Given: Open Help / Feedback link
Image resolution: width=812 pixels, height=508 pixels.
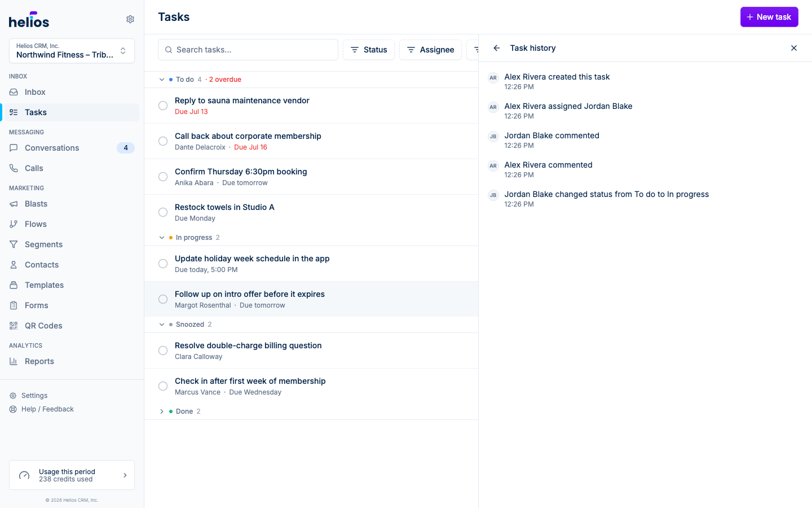Looking at the screenshot, I should point(47,409).
